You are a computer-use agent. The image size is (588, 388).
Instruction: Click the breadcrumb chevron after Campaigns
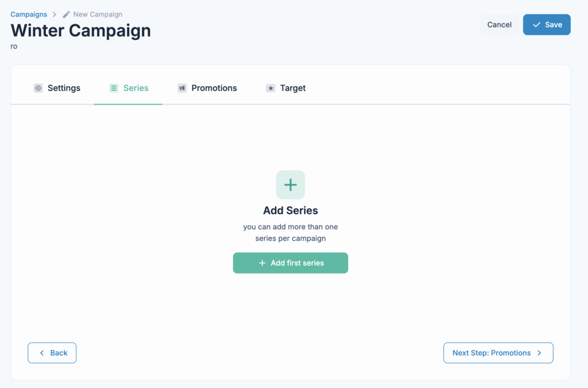tap(55, 14)
